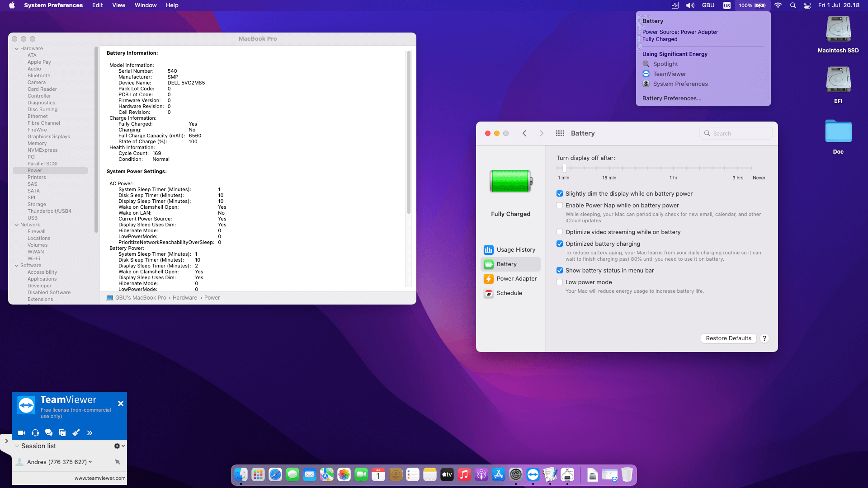The image size is (868, 488).
Task: Enable Power Nap while on battery power
Action: coord(560,206)
